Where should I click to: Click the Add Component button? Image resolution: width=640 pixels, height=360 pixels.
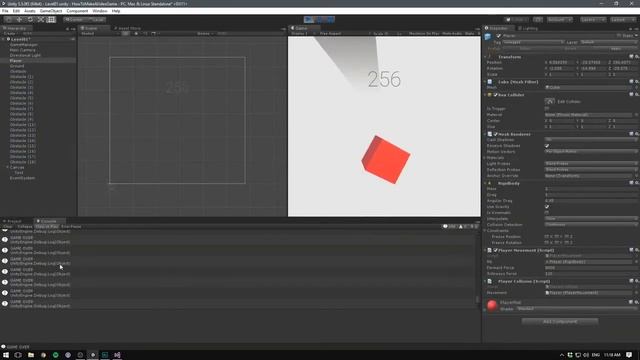pyautogui.click(x=560, y=322)
